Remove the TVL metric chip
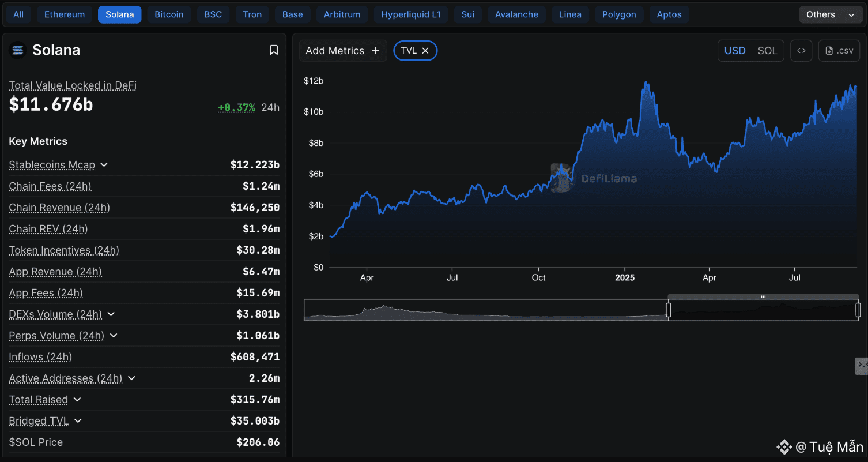Screen dimensions: 868x462 pos(425,51)
